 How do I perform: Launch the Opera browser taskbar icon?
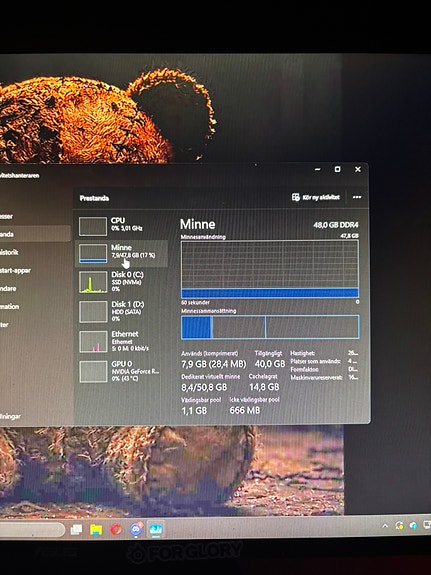tap(116, 530)
